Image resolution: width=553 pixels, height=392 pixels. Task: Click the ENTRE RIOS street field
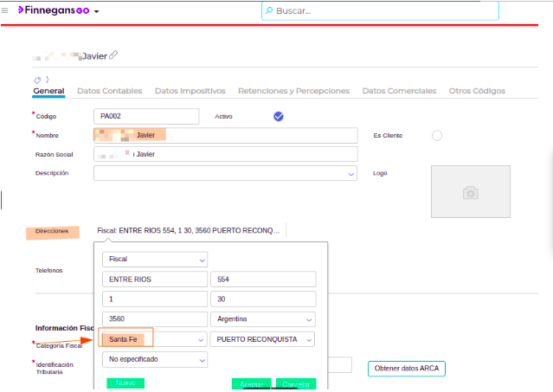click(x=154, y=280)
